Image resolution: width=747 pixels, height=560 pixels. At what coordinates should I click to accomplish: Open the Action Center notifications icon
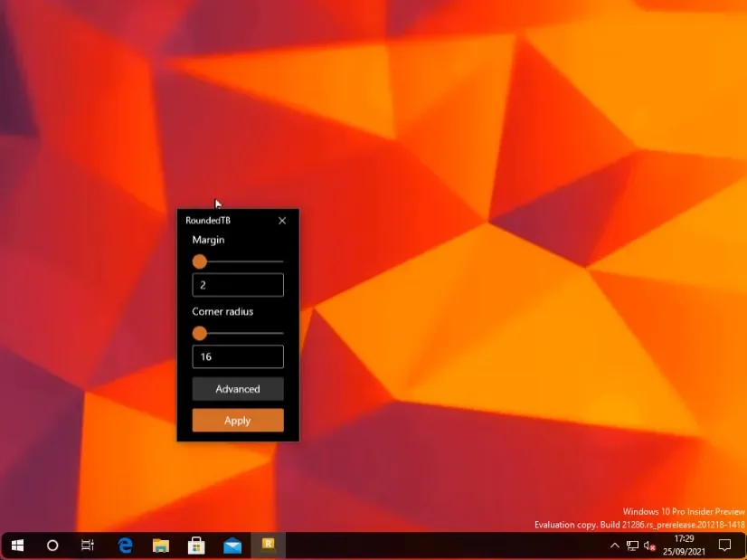tap(724, 546)
